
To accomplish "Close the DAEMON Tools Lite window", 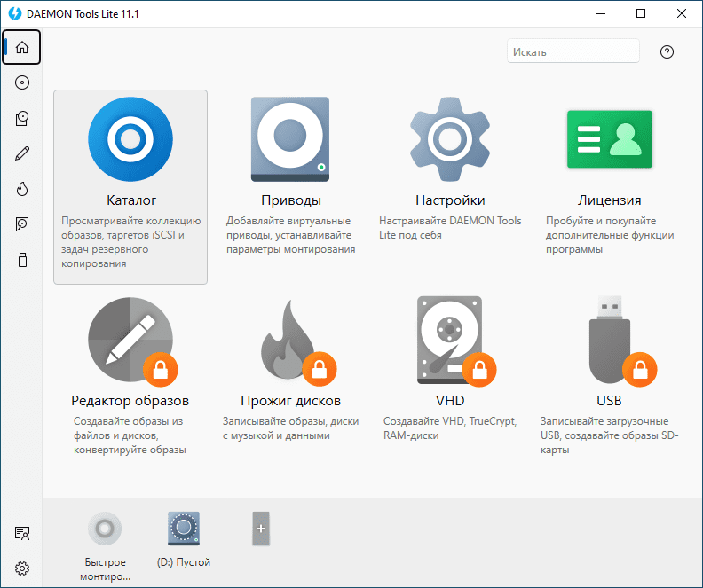I will [x=682, y=13].
